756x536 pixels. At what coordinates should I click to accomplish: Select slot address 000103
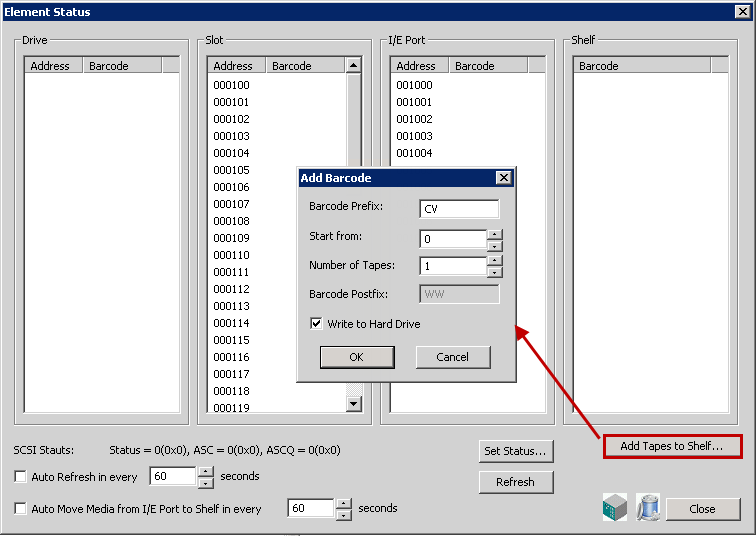click(x=231, y=136)
